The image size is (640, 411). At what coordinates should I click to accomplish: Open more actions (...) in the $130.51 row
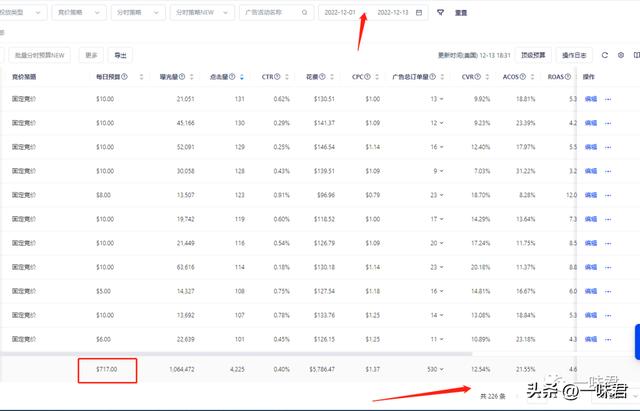(x=608, y=99)
